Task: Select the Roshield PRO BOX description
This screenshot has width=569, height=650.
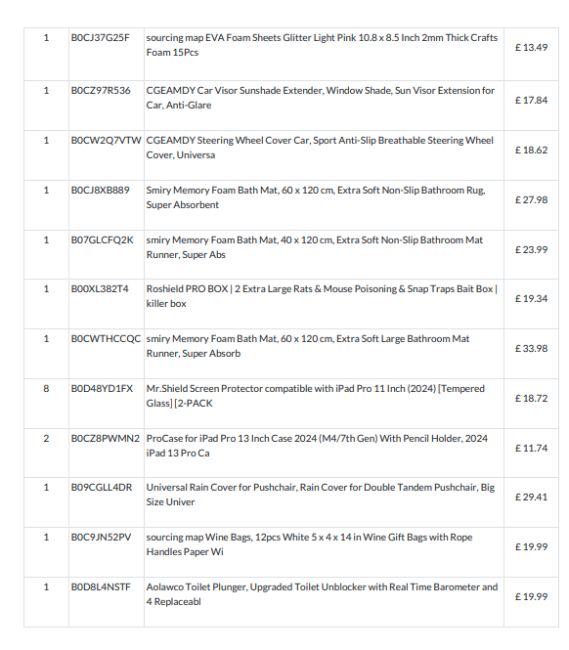Action: (x=322, y=296)
